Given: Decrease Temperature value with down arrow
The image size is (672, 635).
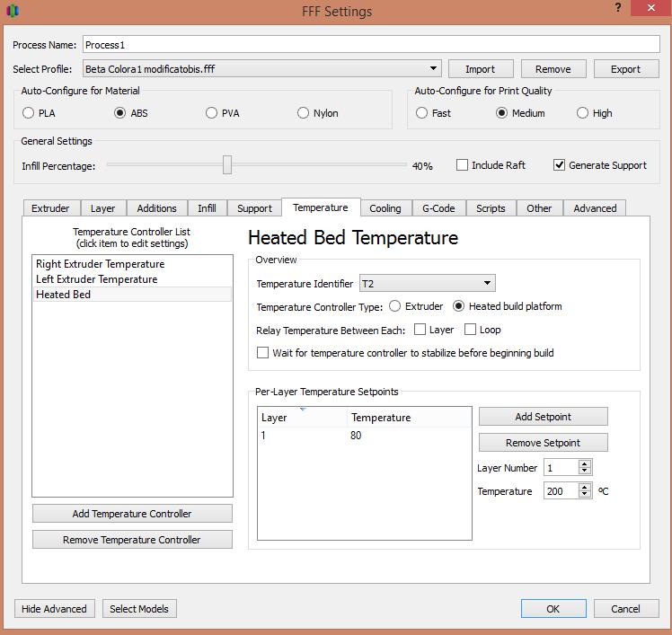Looking at the screenshot, I should coord(585,495).
